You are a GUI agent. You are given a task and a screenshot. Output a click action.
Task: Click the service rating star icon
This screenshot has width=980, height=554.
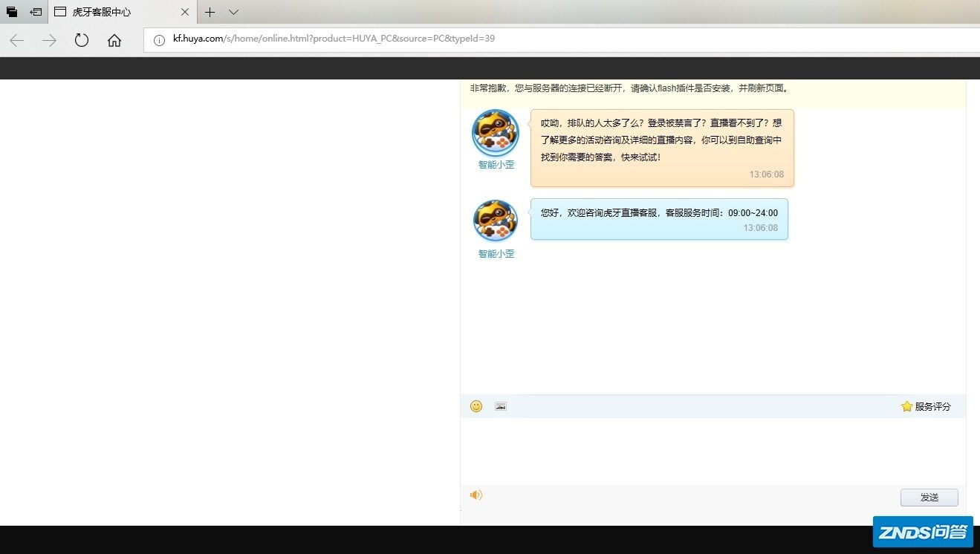906,406
